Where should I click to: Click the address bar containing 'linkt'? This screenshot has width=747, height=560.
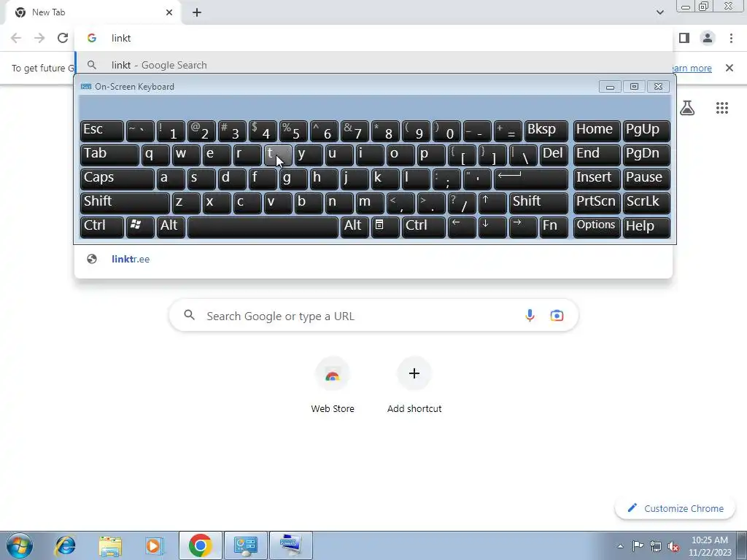[x=373, y=38]
